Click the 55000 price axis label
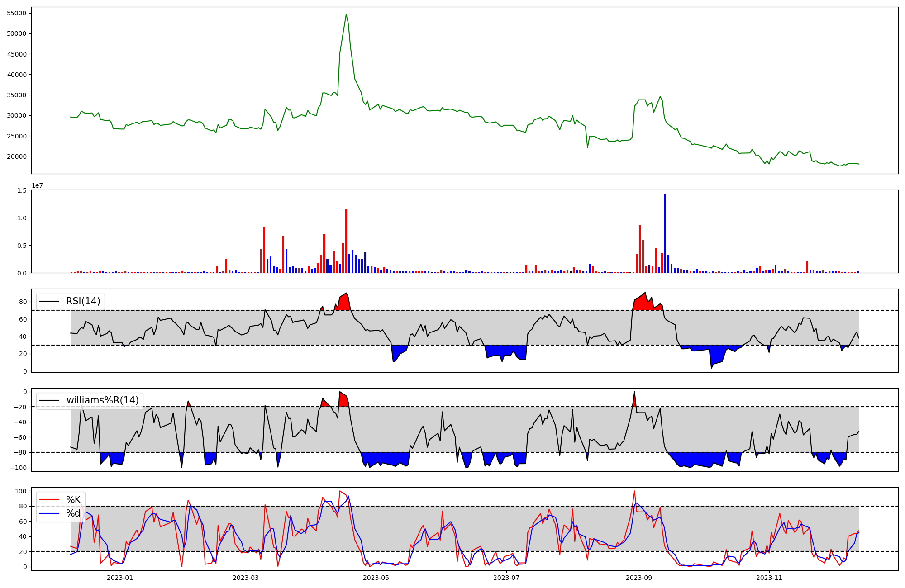Screen dimensions: 905x588 coord(16,13)
